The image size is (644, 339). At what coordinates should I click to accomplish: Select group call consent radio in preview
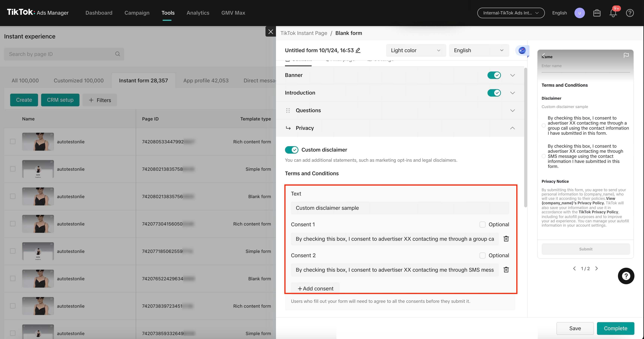544,126
